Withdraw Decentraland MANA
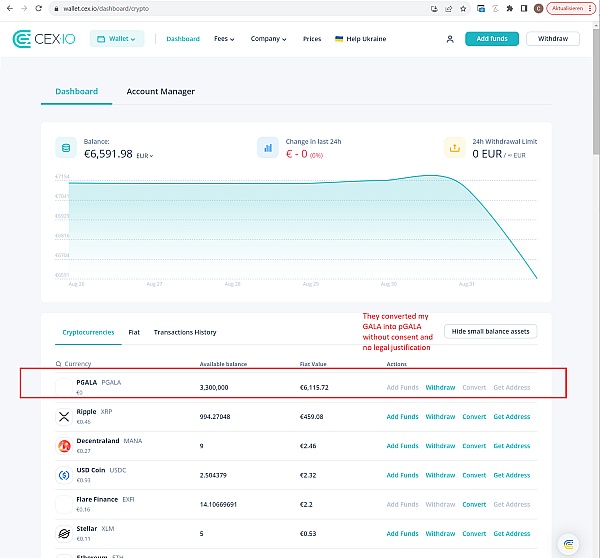This screenshot has height=558, width=600. pyautogui.click(x=440, y=446)
